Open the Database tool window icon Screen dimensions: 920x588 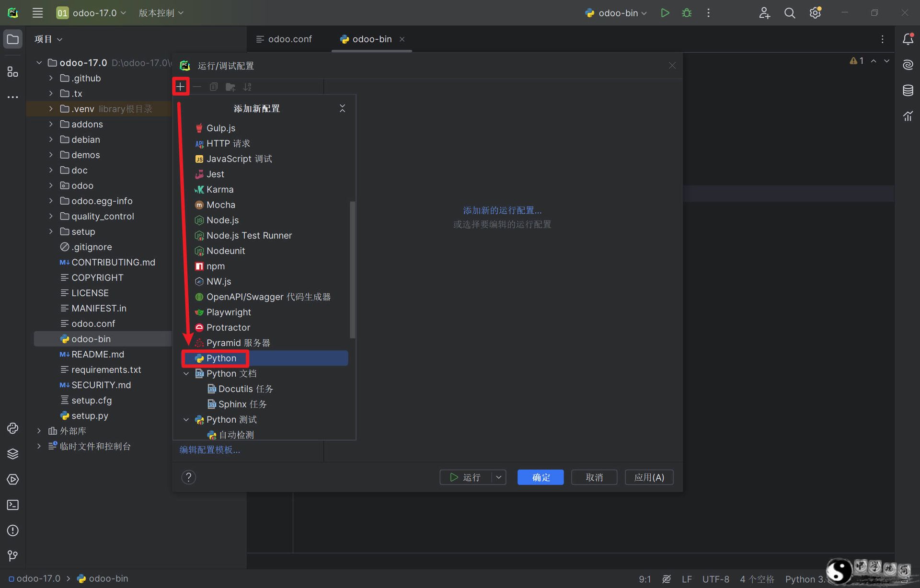click(908, 90)
